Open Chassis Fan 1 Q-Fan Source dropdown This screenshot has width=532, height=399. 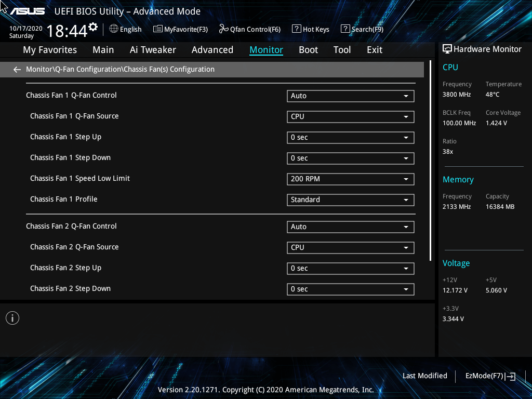[x=350, y=117]
